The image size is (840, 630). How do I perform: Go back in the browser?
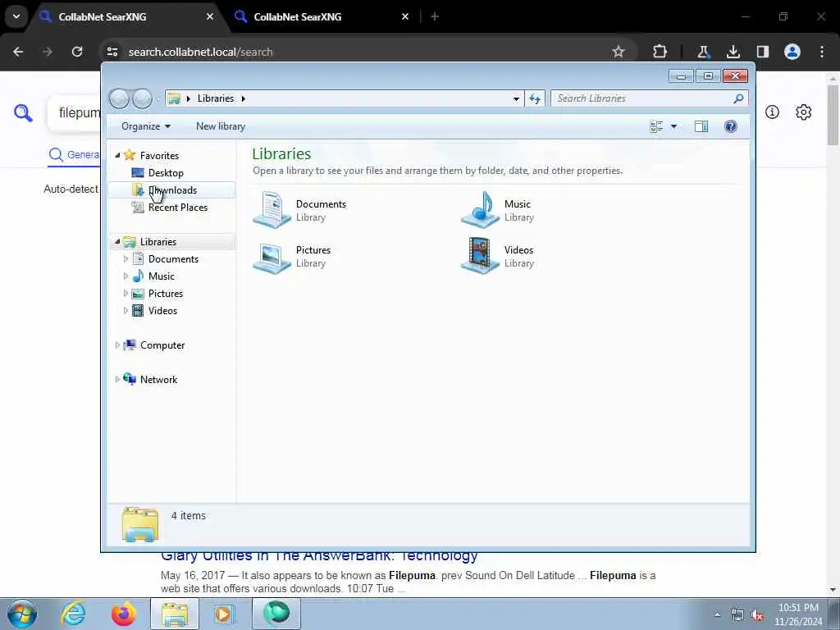(18, 52)
